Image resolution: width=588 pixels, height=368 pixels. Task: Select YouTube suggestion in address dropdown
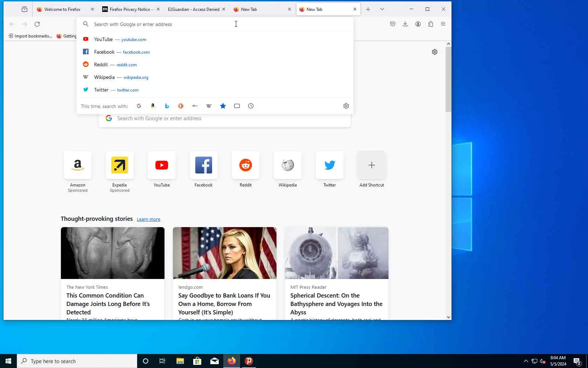click(215, 39)
